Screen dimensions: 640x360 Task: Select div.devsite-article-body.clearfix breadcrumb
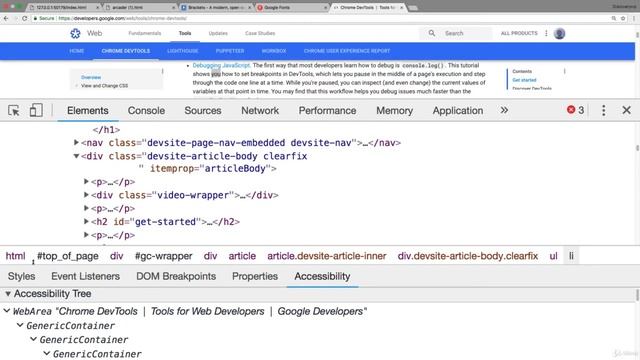tap(468, 256)
